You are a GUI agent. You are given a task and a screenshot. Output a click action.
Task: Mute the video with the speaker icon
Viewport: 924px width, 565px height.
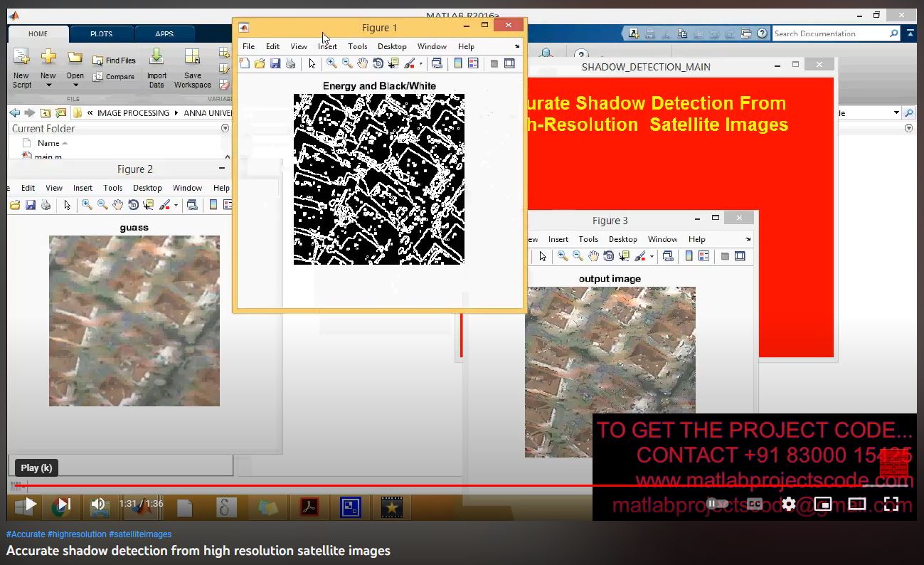coord(99,505)
